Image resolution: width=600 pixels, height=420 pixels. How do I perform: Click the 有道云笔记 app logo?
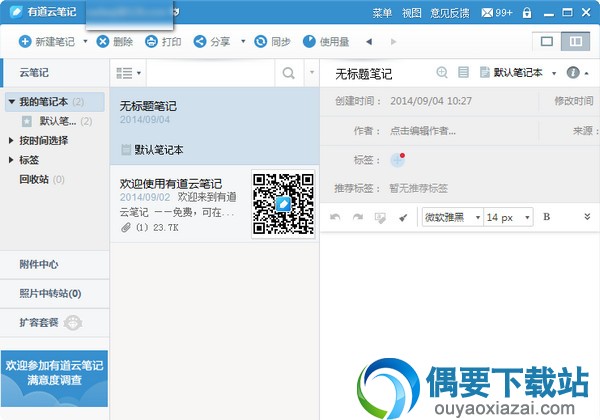coord(16,12)
